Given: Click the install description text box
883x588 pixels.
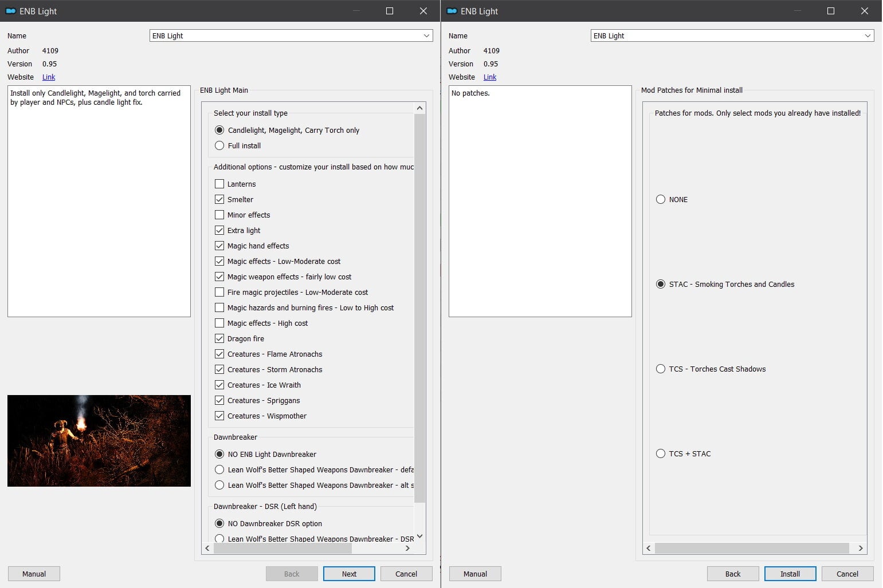Looking at the screenshot, I should (x=99, y=201).
